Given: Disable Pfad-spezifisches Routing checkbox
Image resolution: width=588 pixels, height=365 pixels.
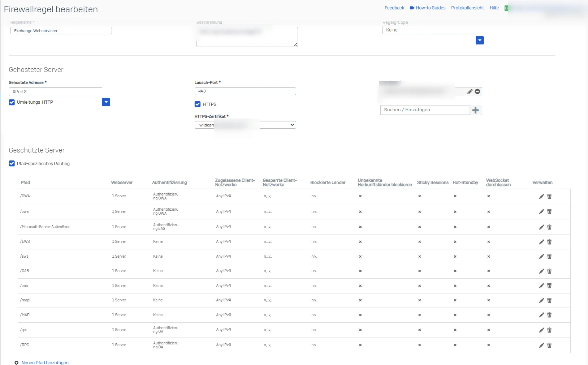Looking at the screenshot, I should (x=12, y=163).
